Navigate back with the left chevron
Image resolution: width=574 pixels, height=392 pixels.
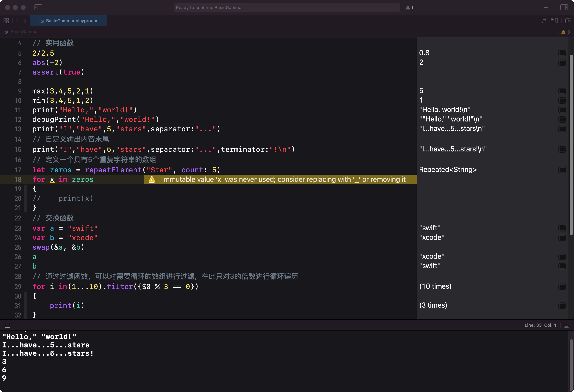[17, 21]
